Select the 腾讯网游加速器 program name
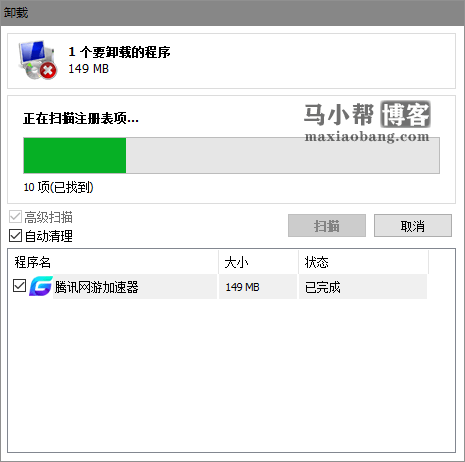Viewport: 465px width, 462px height. click(x=97, y=287)
